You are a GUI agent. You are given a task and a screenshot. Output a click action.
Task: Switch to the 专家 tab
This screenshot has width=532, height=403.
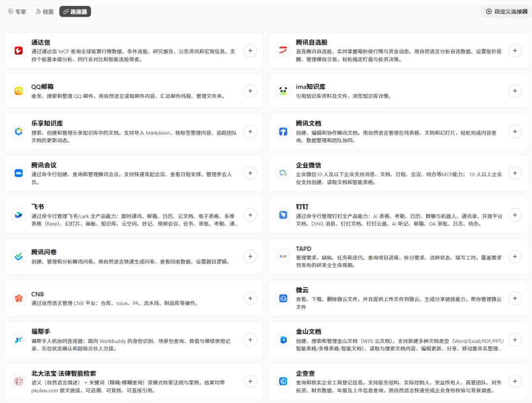(x=17, y=11)
